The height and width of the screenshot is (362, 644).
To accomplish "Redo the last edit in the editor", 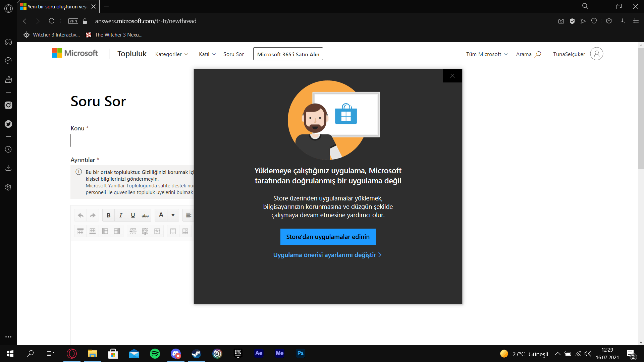I will pos(93,215).
